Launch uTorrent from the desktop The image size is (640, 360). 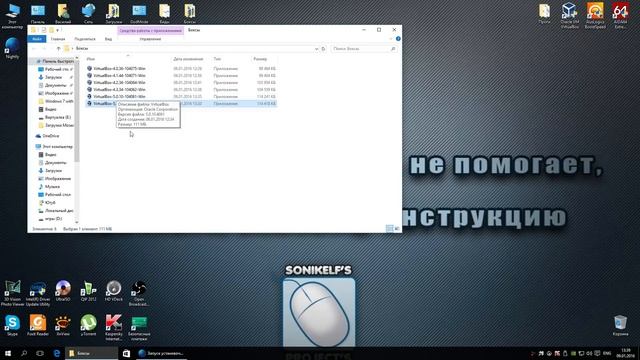click(x=88, y=325)
